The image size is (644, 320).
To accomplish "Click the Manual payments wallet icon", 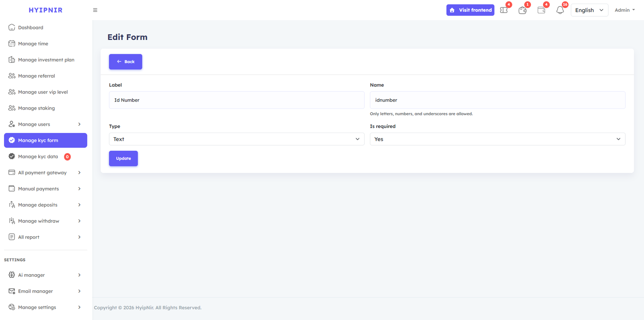I will (x=12, y=189).
